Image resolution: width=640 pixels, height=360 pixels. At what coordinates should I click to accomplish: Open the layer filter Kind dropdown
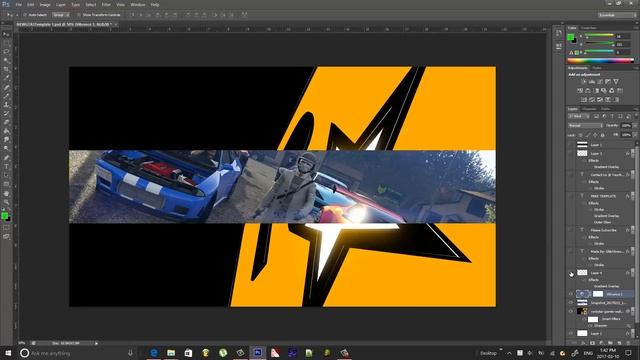(579, 117)
